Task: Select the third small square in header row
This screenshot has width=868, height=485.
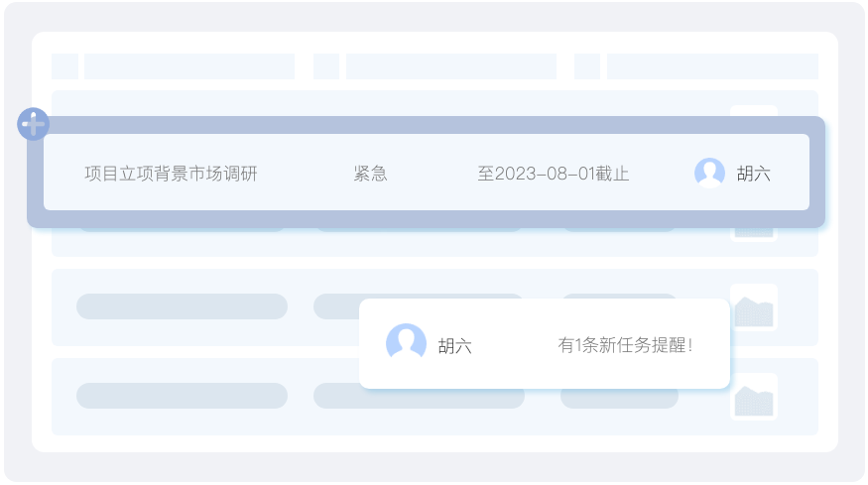Action: point(587,66)
